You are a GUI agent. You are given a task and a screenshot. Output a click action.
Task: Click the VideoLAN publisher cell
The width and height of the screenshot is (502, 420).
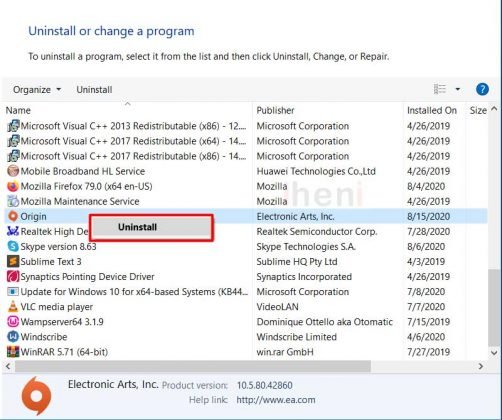[277, 307]
